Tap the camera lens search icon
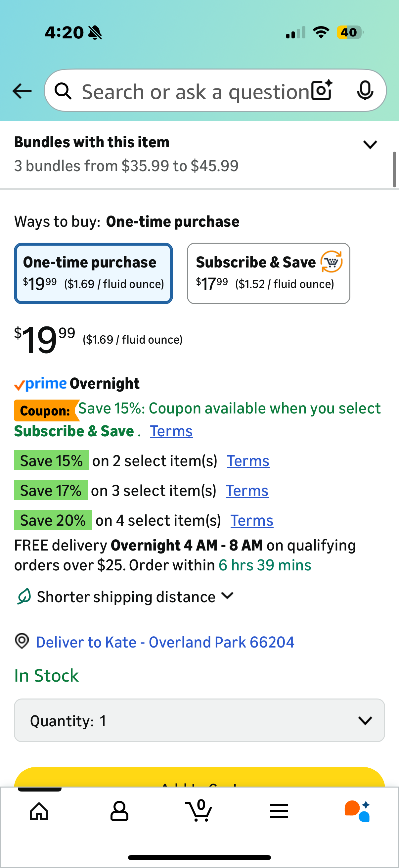 (322, 91)
